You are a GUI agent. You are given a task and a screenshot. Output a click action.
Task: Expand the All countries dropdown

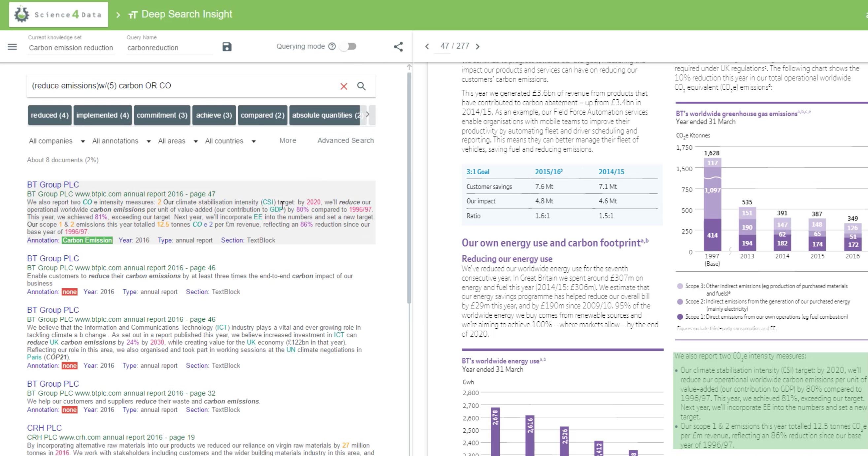(230, 141)
